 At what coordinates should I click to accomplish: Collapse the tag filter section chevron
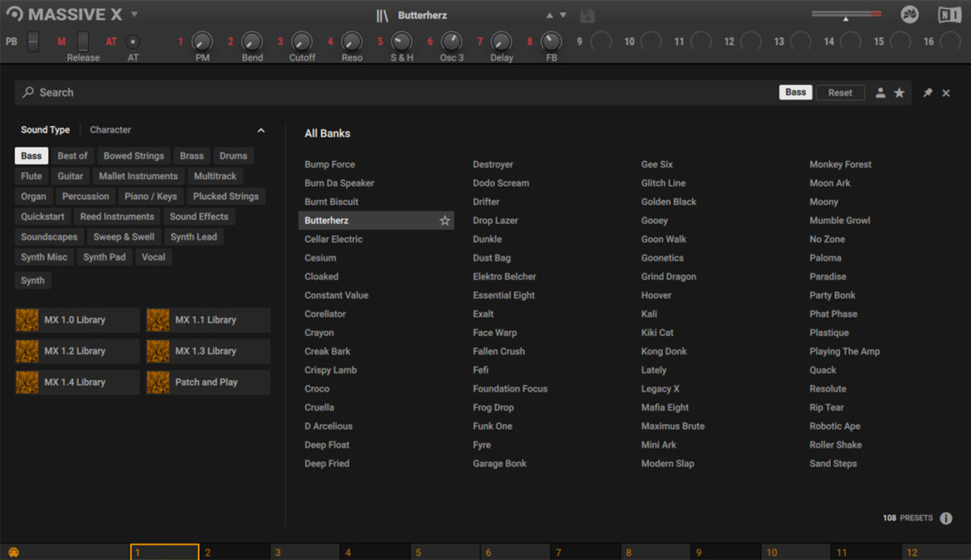click(261, 130)
